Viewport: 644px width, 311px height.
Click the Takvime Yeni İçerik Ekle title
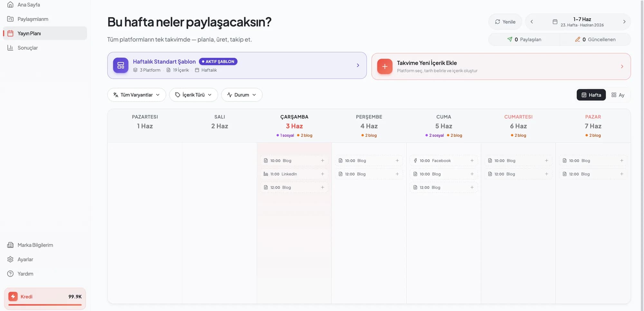click(427, 63)
